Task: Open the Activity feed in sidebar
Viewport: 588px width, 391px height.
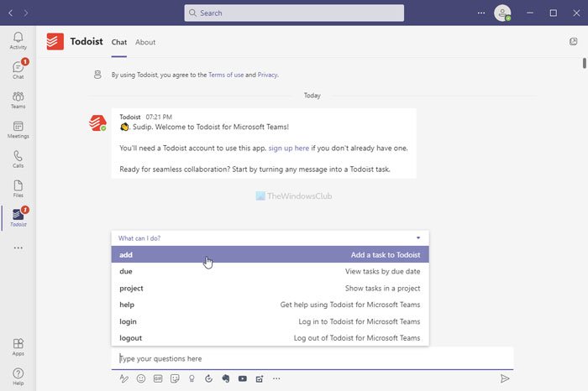Action: click(x=18, y=40)
